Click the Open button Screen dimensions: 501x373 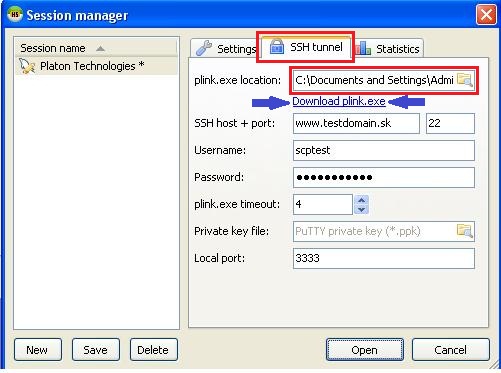point(365,350)
